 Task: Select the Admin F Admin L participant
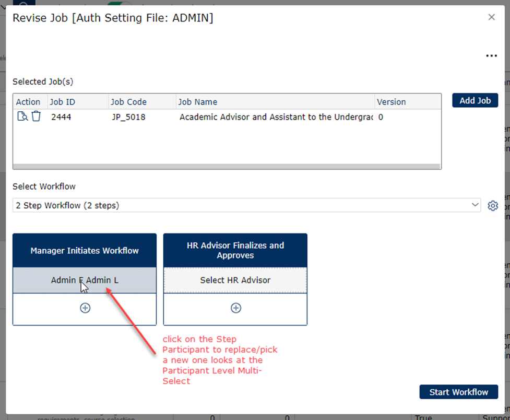point(85,281)
